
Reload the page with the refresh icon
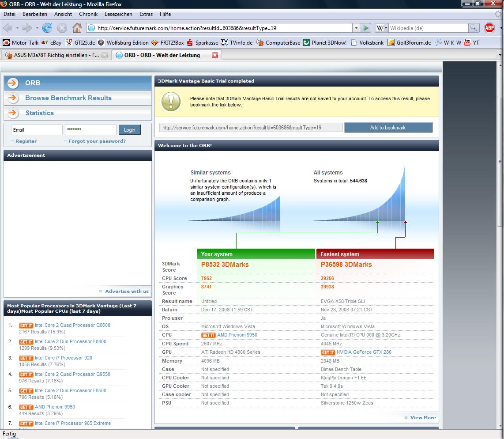(47, 28)
